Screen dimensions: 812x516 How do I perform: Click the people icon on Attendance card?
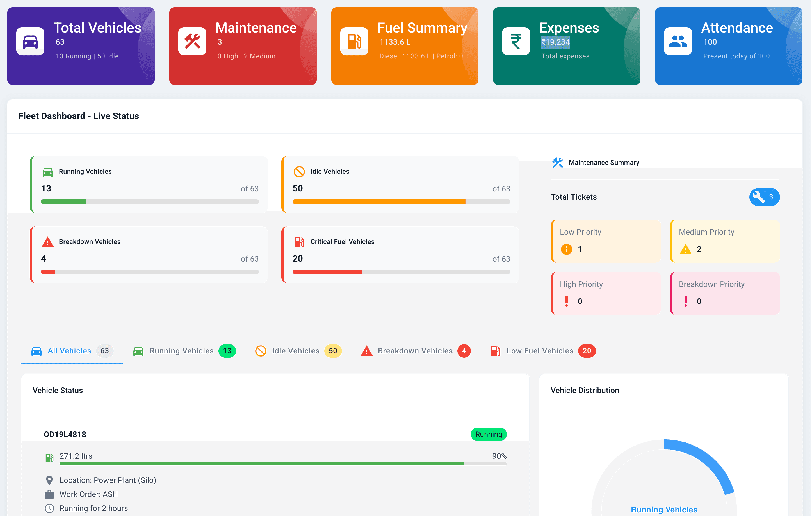point(678,42)
